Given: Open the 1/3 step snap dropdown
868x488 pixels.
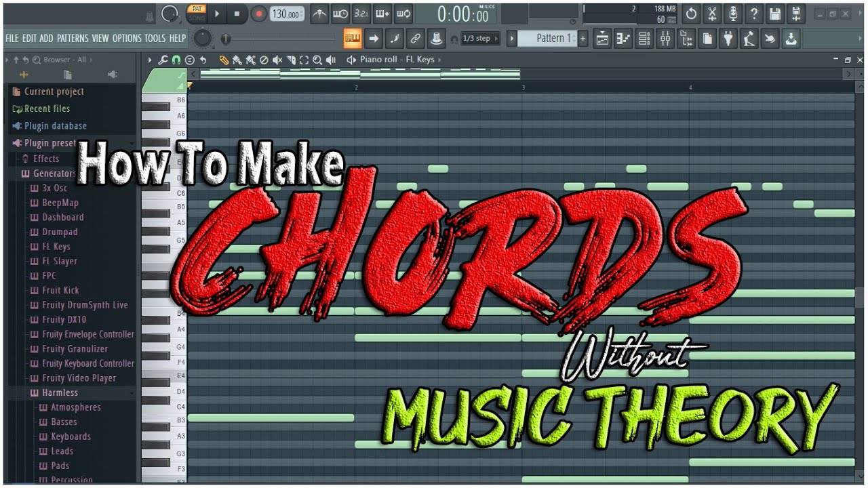Looking at the screenshot, I should pyautogui.click(x=480, y=39).
